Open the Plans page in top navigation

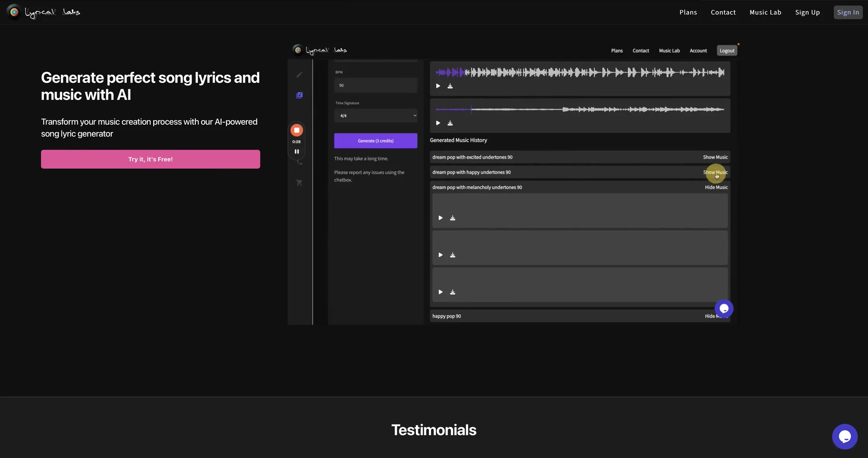pos(688,12)
